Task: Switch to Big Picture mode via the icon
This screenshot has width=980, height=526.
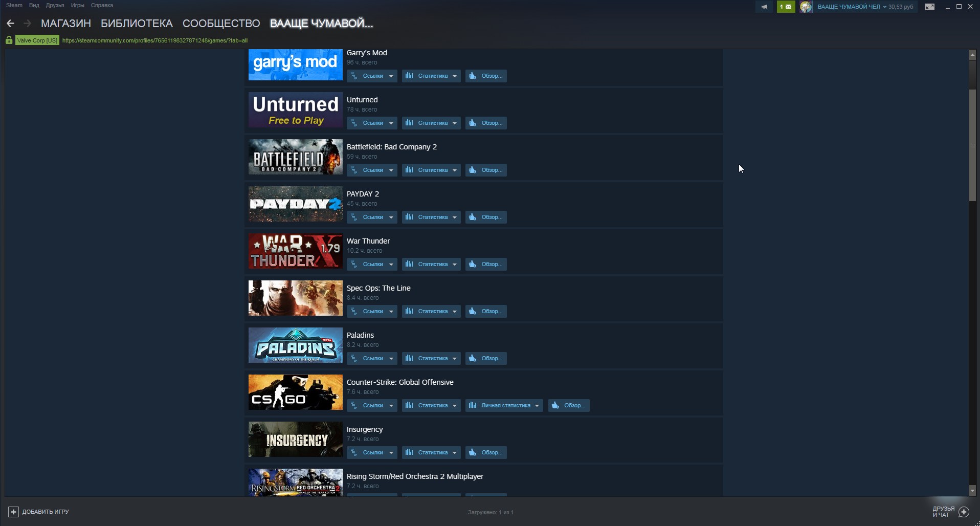Action: click(x=930, y=7)
